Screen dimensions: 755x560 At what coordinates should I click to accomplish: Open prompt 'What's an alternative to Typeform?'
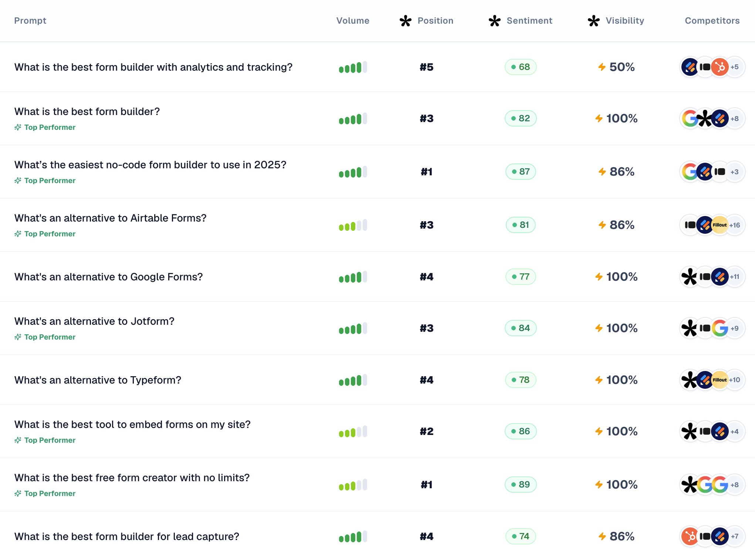coord(98,380)
